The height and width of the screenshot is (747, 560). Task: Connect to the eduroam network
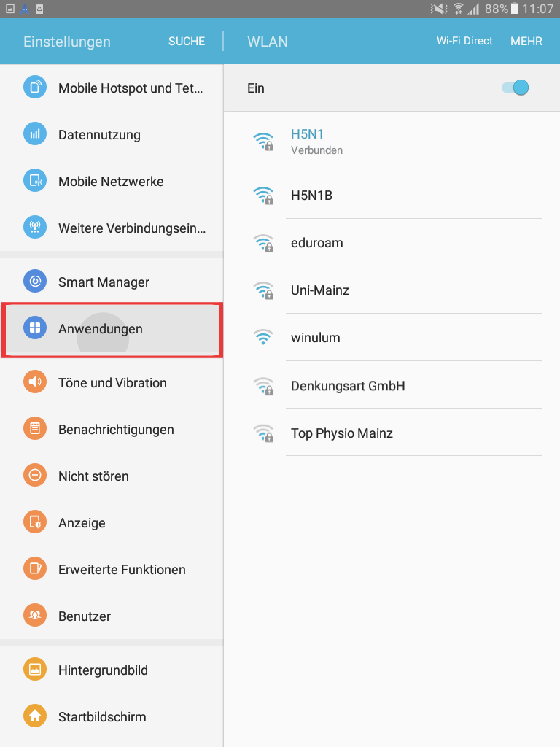392,242
